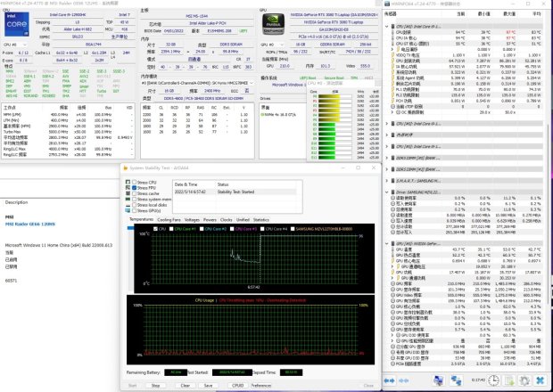Click the CPU package power yellow lightning icon
The image size is (553, 392).
coord(392,61)
